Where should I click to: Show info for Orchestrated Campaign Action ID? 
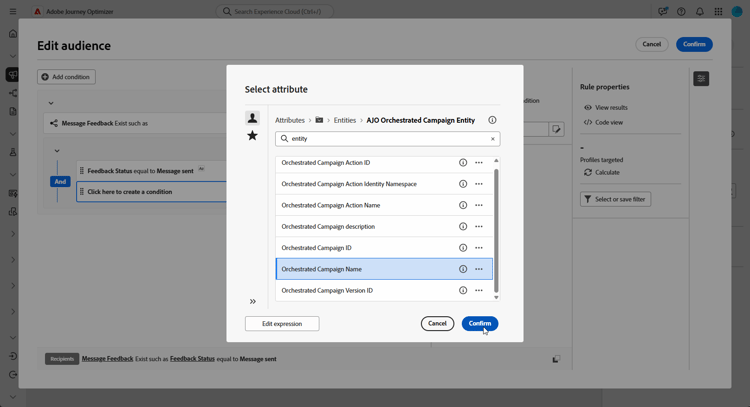(463, 163)
